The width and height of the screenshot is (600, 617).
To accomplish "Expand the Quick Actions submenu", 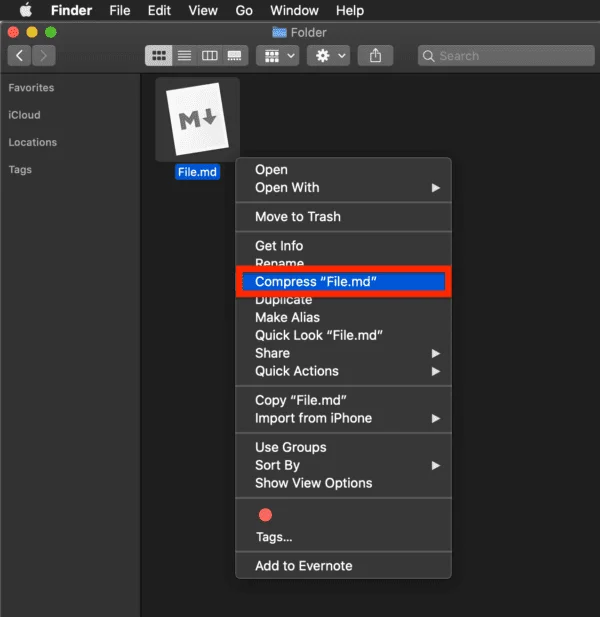I will click(x=343, y=371).
